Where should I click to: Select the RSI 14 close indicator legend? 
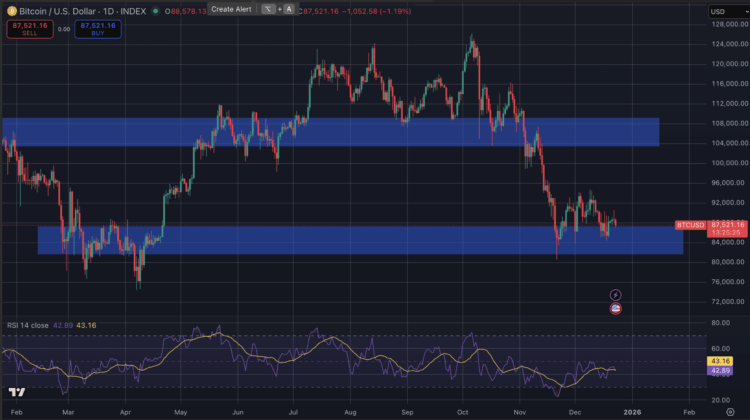click(28, 325)
